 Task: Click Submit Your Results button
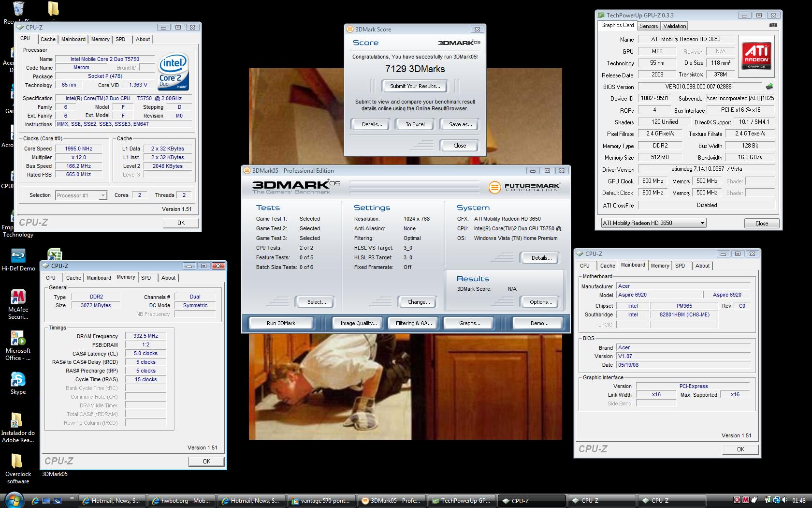415,86
